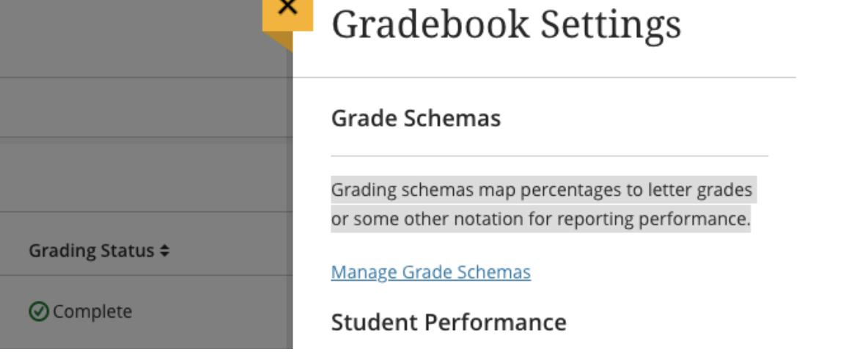868x352 pixels.
Task: Click the folded corner under the yellow close tab
Action: [279, 42]
